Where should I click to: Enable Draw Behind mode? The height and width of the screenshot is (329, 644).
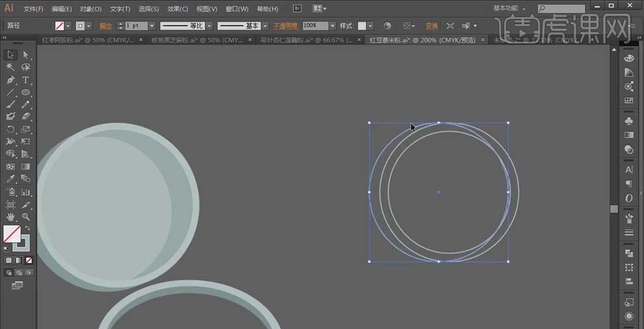point(18,272)
